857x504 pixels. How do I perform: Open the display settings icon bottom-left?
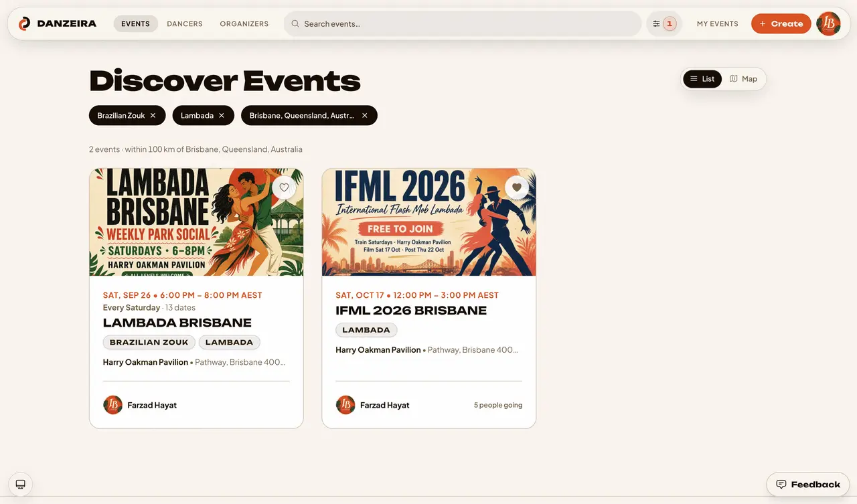point(20,484)
